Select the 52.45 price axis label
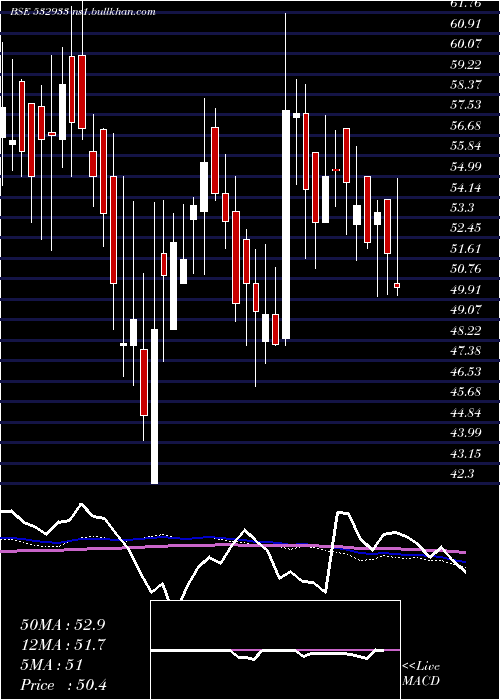 [x=466, y=228]
